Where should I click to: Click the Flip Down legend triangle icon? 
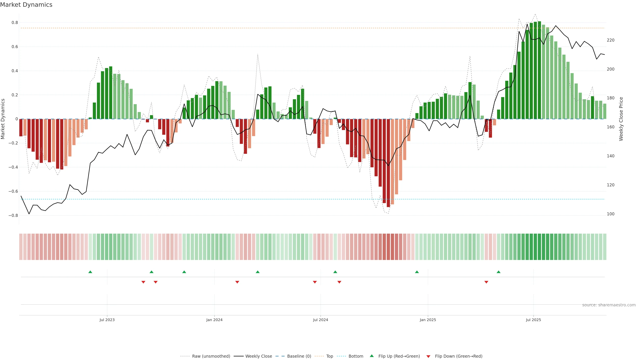tap(428, 356)
